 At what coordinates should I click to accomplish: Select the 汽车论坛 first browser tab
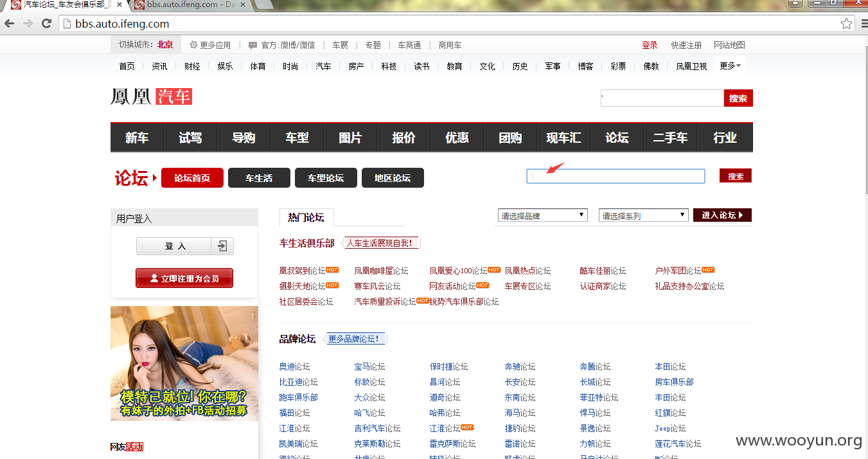[67, 4]
